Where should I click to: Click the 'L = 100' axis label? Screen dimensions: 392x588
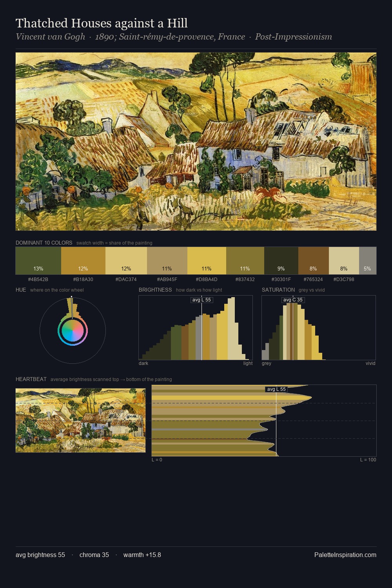point(368,460)
